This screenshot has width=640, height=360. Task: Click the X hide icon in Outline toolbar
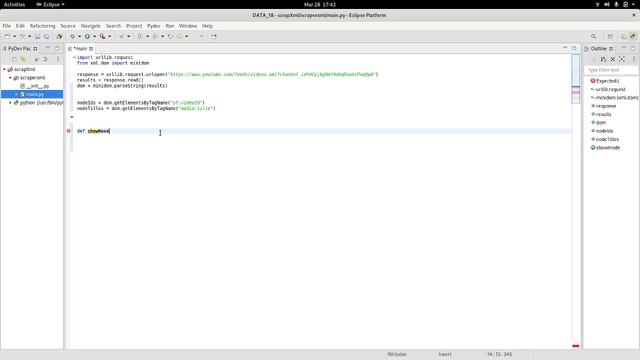[613, 59]
